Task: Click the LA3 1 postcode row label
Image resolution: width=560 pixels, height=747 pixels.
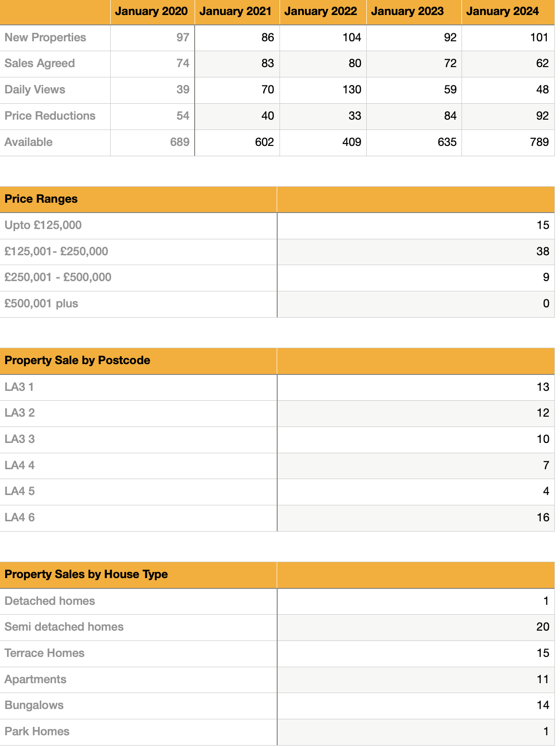Action: pyautogui.click(x=19, y=387)
